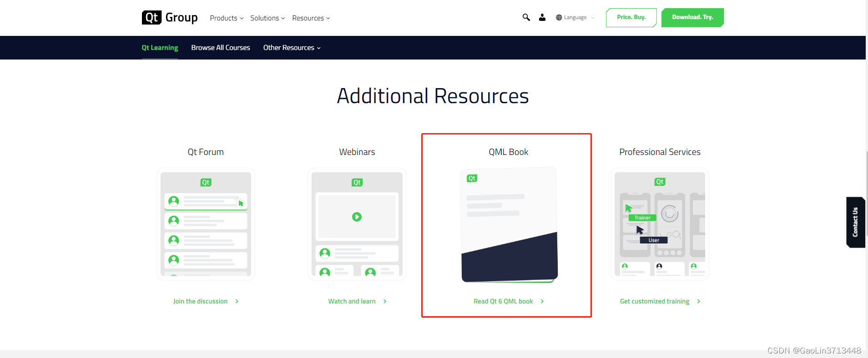Viewport: 868px width, 358px height.
Task: Click the Qt Group logo
Action: (x=170, y=18)
